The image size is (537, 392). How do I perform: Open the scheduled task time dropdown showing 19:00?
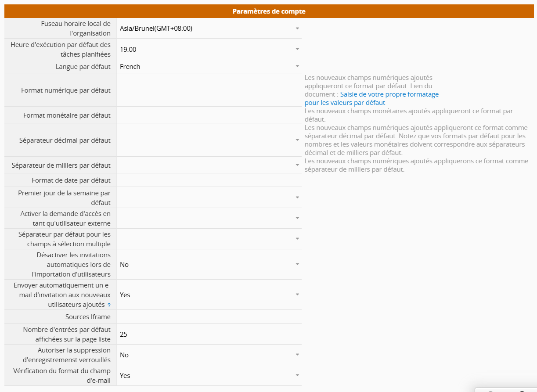point(209,49)
